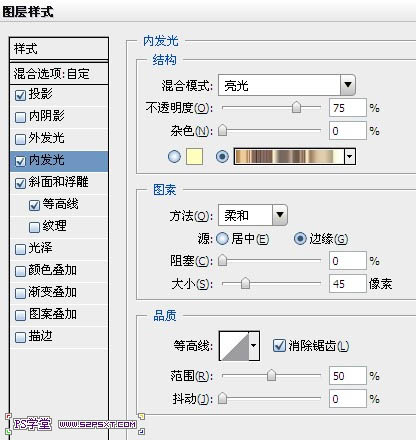Click the 不透明度 field showing 75
The height and width of the screenshot is (440, 416).
pyautogui.click(x=348, y=108)
